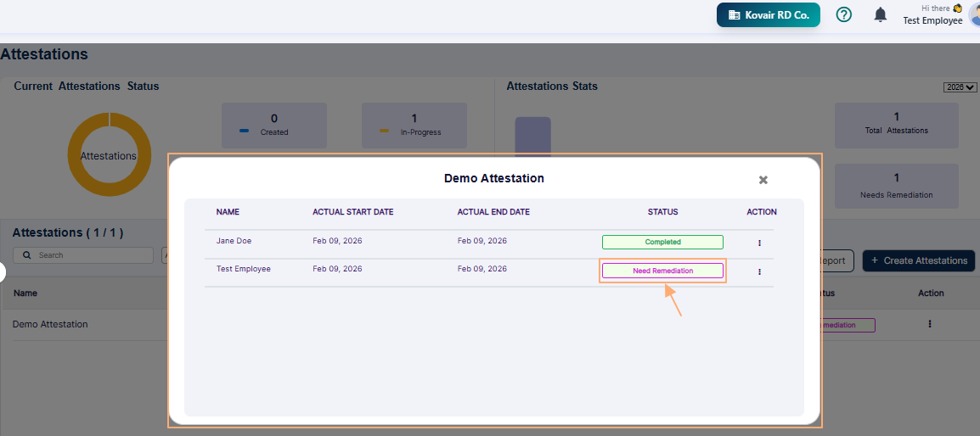Open the Test Employee profile avatar
Viewport: 980px width, 436px height.
pos(975,15)
